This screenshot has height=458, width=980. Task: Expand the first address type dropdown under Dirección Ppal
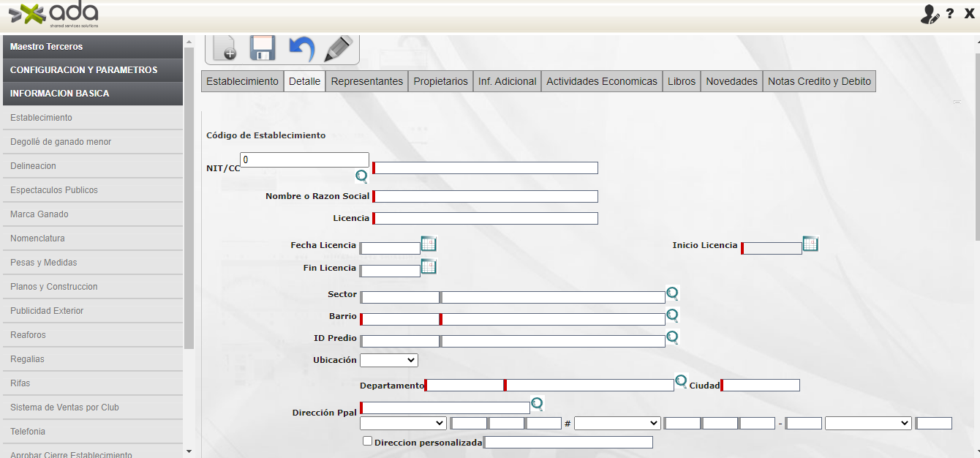403,424
